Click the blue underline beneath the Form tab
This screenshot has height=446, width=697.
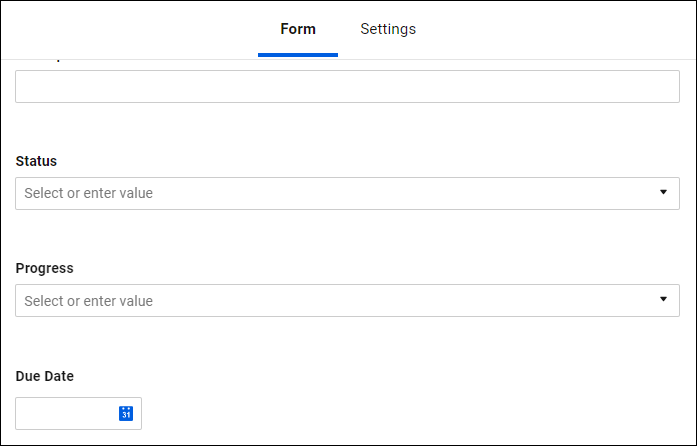tap(298, 55)
